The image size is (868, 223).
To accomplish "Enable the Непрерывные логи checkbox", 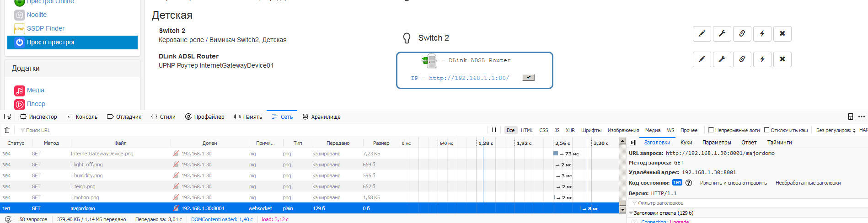I will (x=711, y=130).
